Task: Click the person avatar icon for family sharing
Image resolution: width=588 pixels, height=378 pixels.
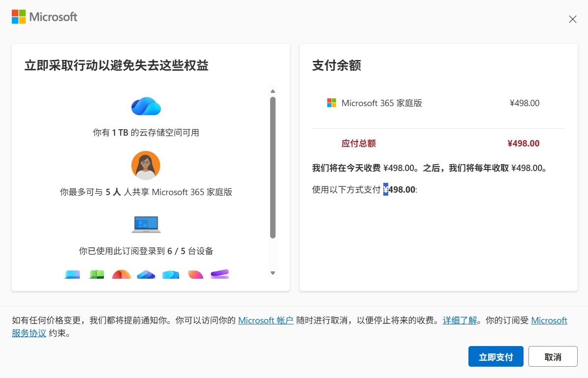Action: pyautogui.click(x=146, y=166)
